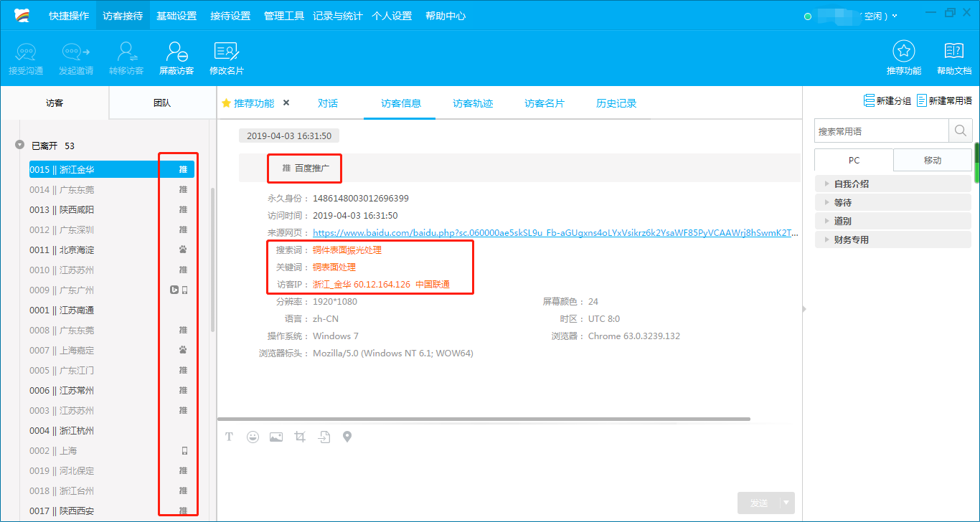
Task: Open the 帮助中心 menu
Action: pyautogui.click(x=446, y=16)
